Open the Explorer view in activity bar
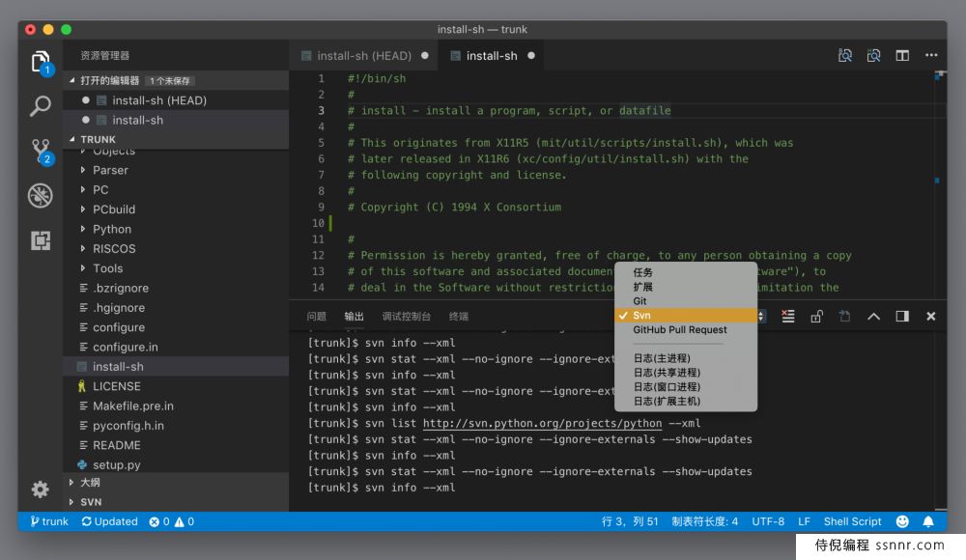966x560 pixels. click(41, 62)
